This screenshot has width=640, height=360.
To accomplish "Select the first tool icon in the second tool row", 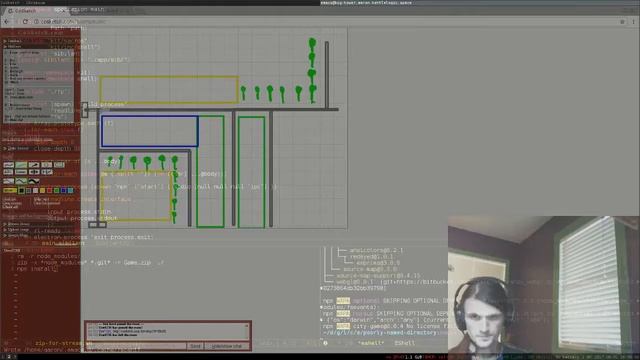I will [8, 172].
